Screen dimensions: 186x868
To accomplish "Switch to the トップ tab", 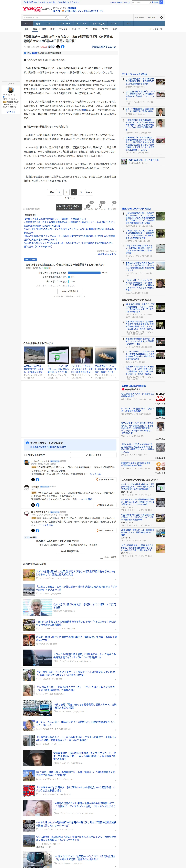I will [x=27, y=24].
